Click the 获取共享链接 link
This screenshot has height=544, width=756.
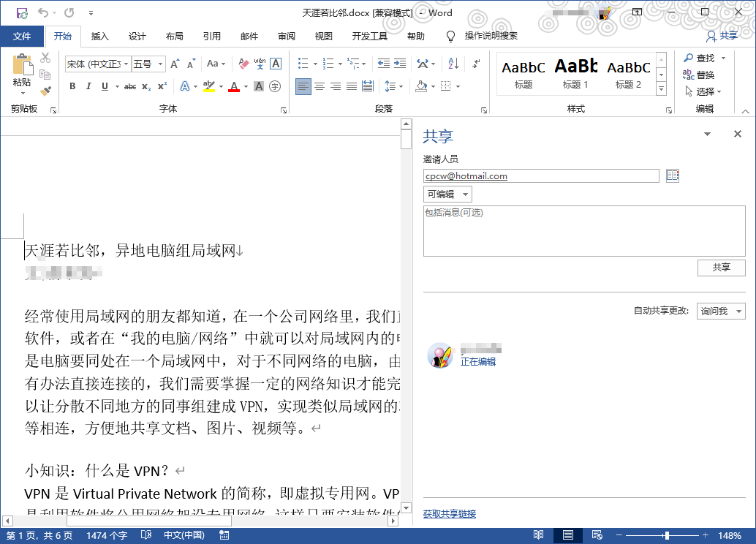click(x=450, y=514)
